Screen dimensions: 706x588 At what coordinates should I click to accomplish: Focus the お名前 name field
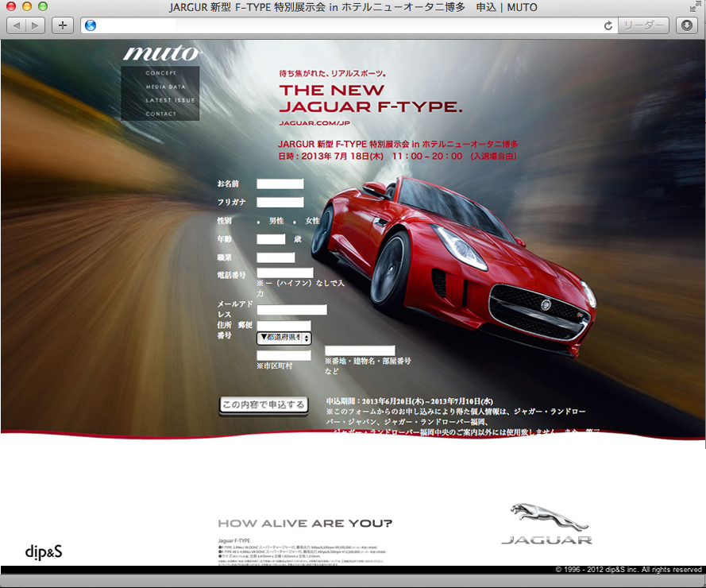280,184
